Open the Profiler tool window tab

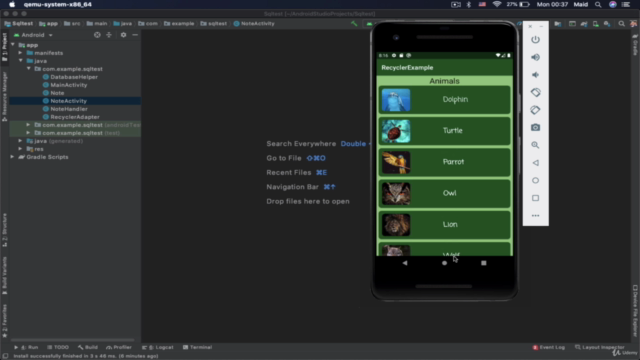pyautogui.click(x=119, y=347)
